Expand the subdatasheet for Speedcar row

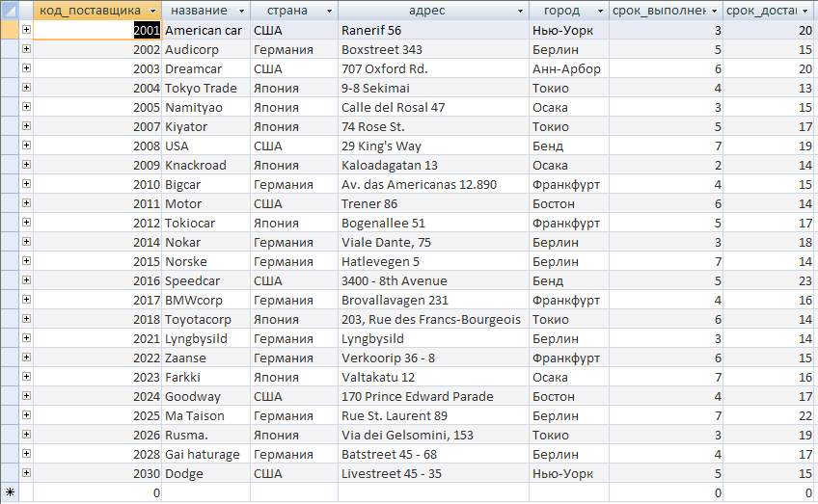coord(26,280)
